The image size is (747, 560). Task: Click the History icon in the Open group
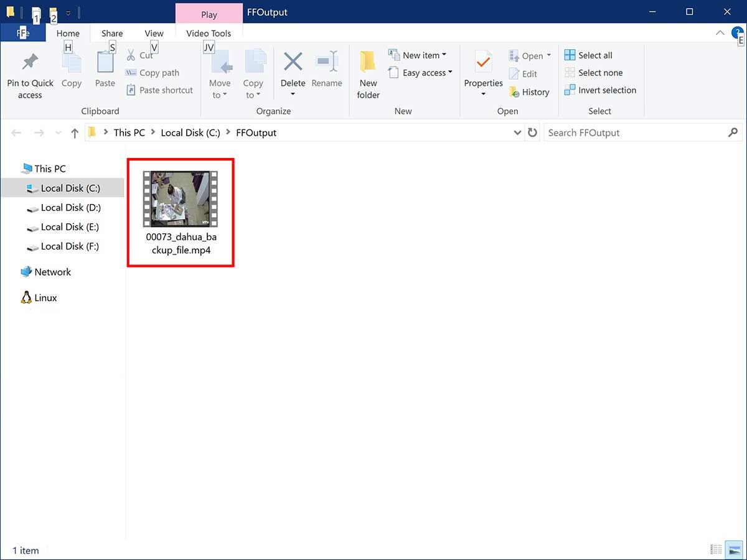coord(514,92)
